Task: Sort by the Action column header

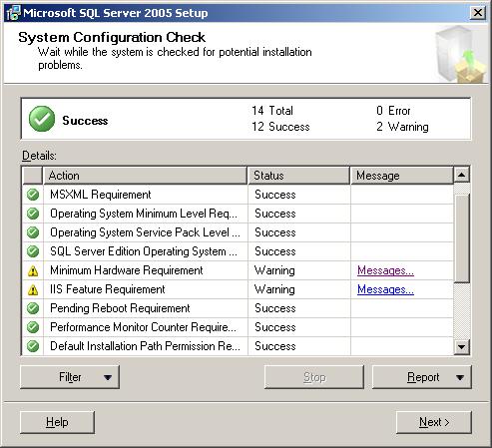Action: [145, 176]
